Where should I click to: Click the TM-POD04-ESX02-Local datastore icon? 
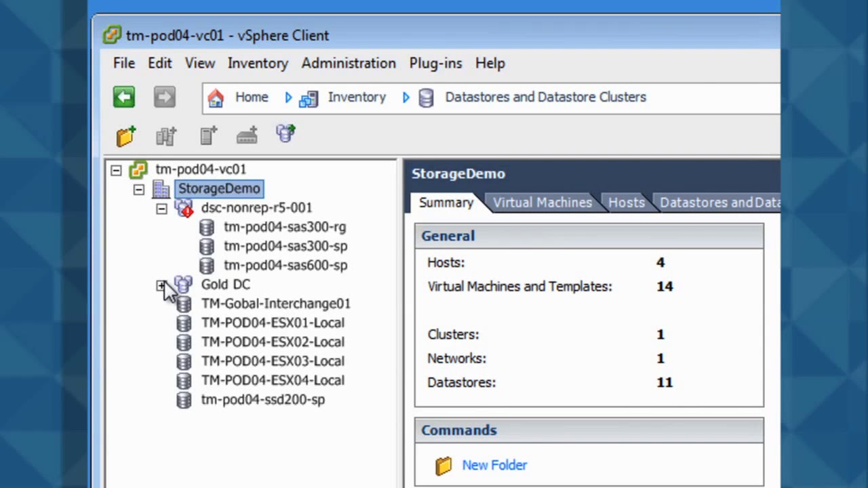[184, 342]
